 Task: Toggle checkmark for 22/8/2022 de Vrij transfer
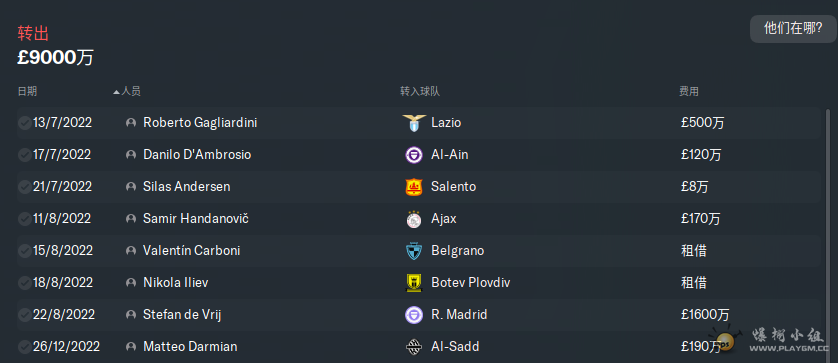tap(24, 315)
